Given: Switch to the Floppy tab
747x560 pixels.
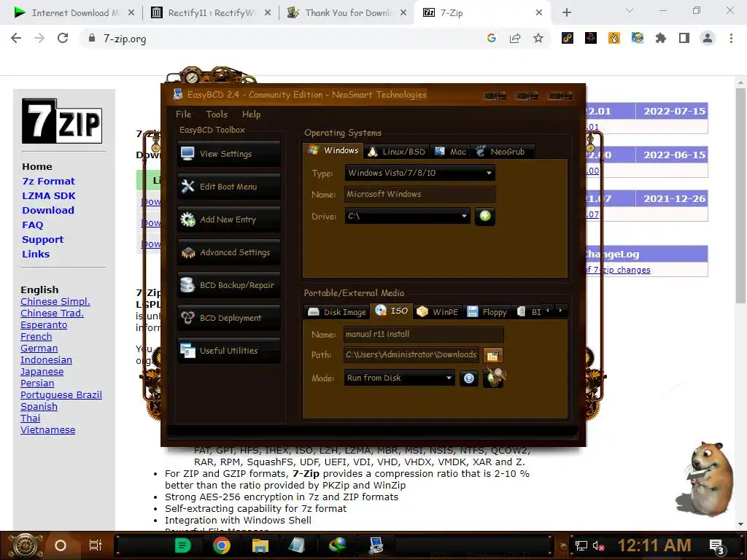Looking at the screenshot, I should pyautogui.click(x=487, y=312).
